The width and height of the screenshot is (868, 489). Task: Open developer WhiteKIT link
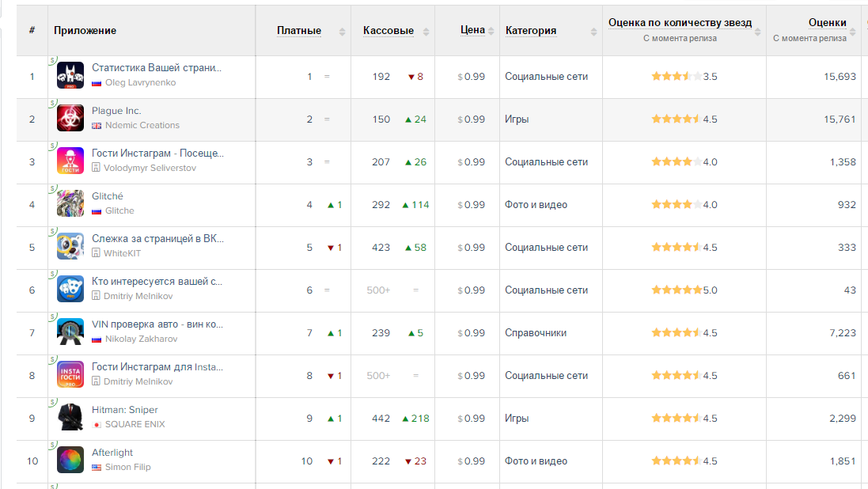coord(123,253)
